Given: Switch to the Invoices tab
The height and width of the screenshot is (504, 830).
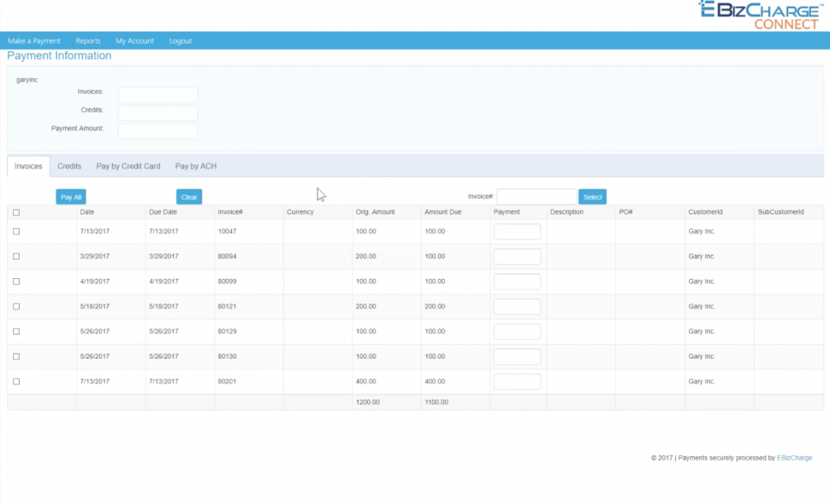Looking at the screenshot, I should [x=27, y=166].
